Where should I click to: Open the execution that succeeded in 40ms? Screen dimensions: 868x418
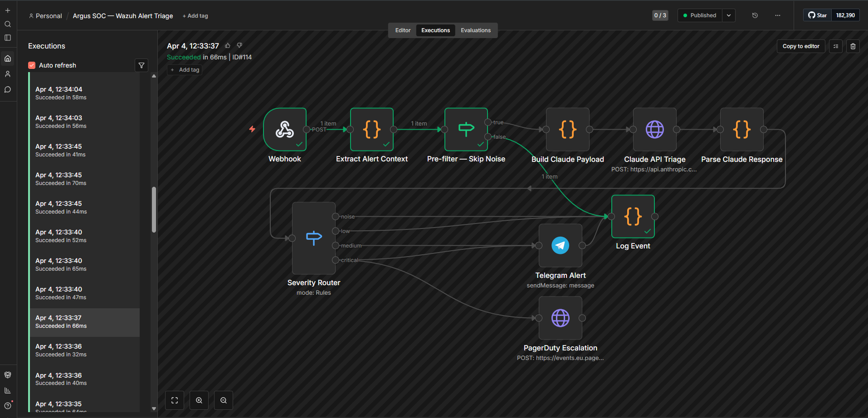[85, 379]
